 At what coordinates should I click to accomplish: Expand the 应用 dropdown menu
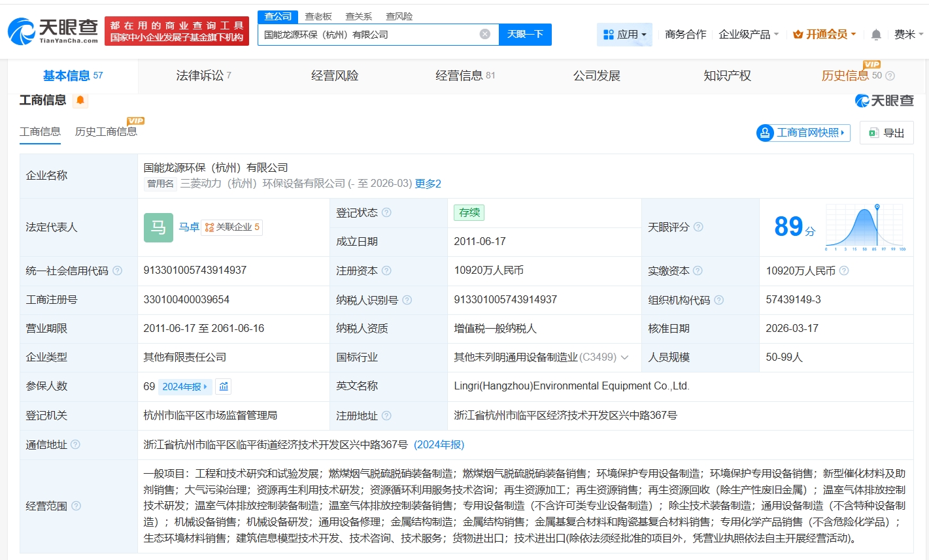point(624,35)
